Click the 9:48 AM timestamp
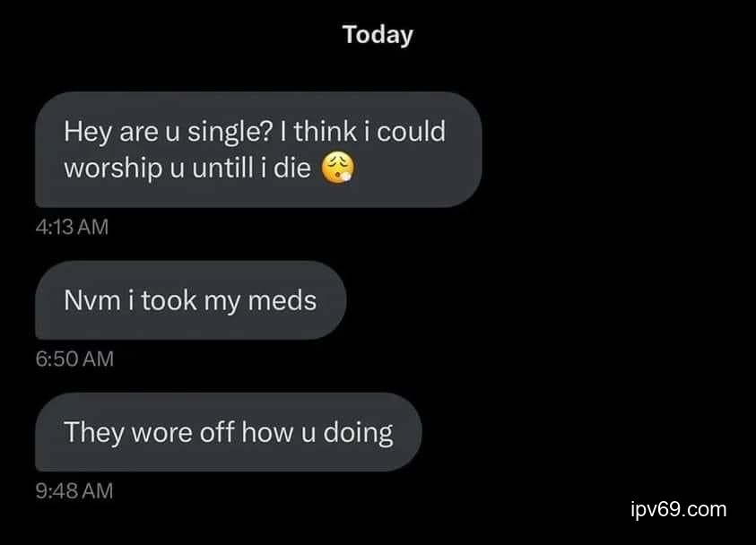The image size is (756, 545). (74, 491)
